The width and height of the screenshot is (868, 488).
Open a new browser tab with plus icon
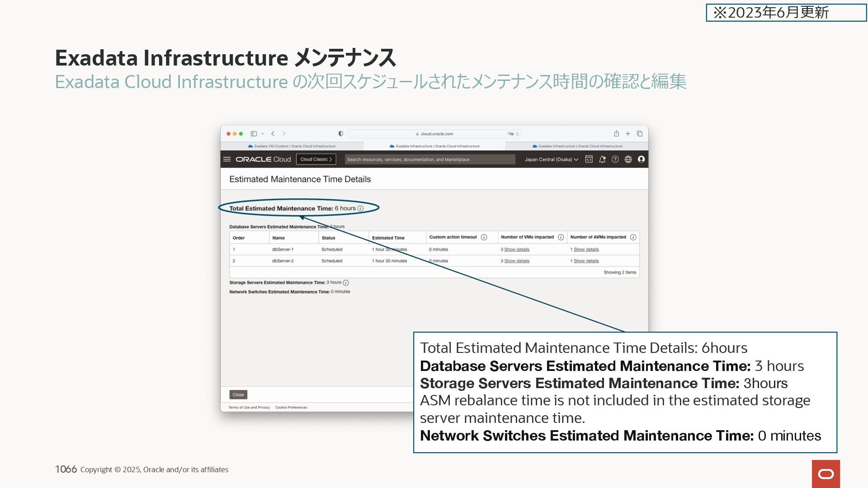point(628,134)
